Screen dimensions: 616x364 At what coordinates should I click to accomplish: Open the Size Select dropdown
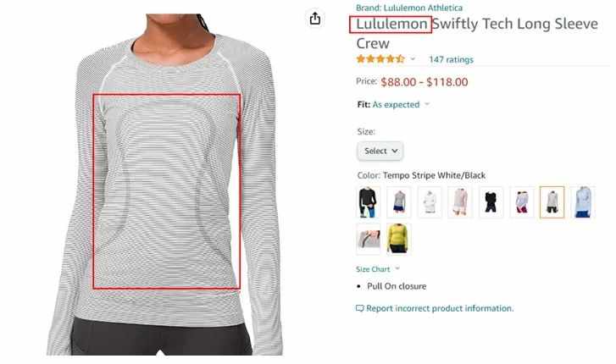380,151
